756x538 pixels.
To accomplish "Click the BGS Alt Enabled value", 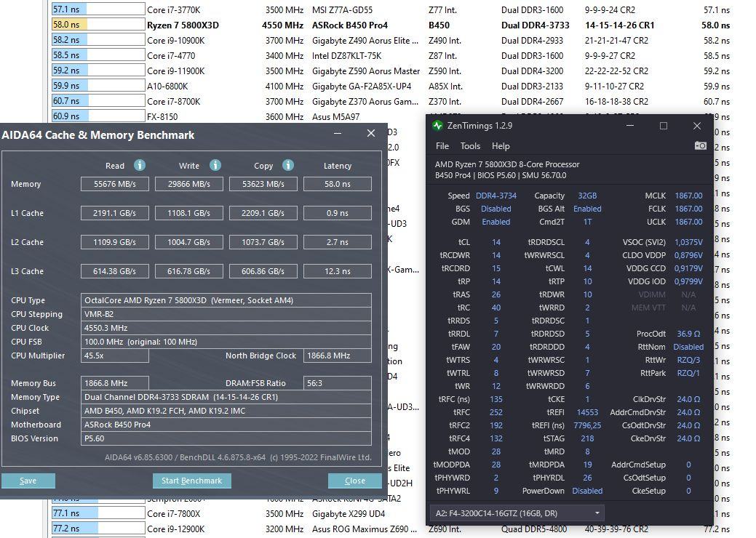I will click(x=587, y=209).
